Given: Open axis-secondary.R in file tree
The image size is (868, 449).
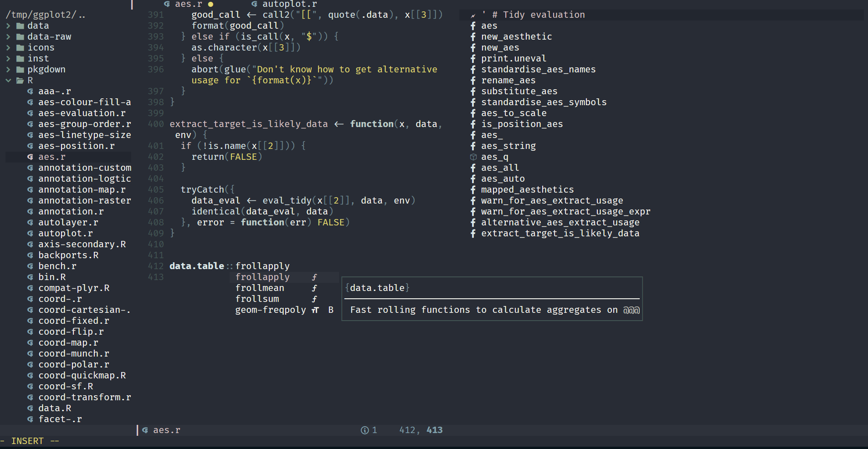Looking at the screenshot, I should [82, 245].
